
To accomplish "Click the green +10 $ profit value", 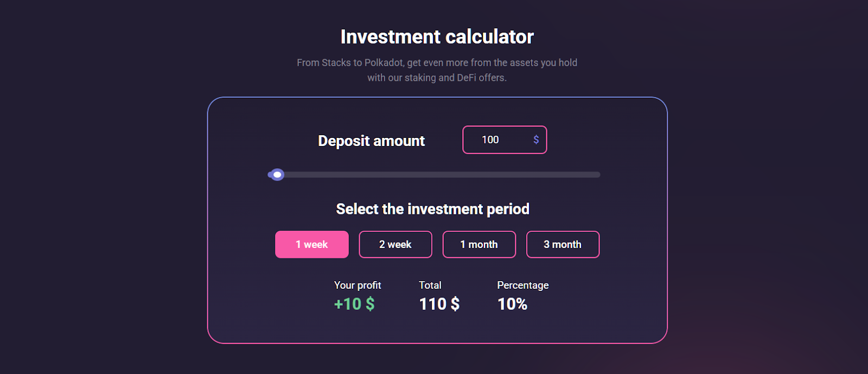I will click(x=354, y=304).
